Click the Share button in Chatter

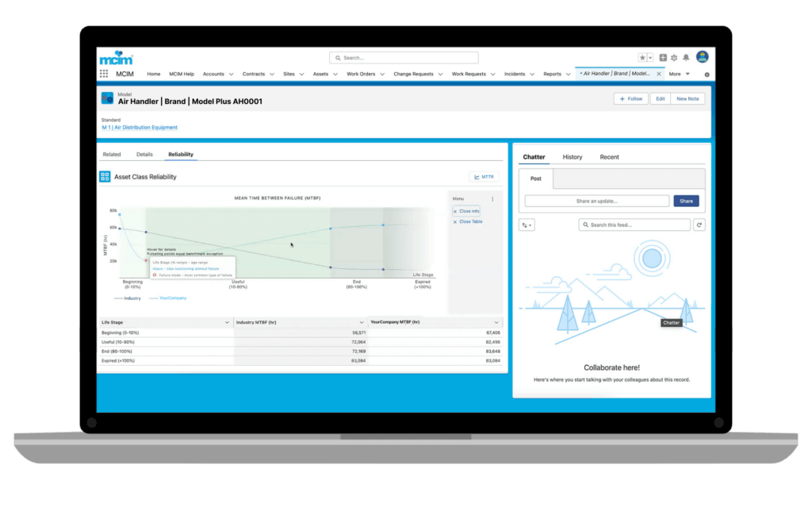pyautogui.click(x=685, y=201)
